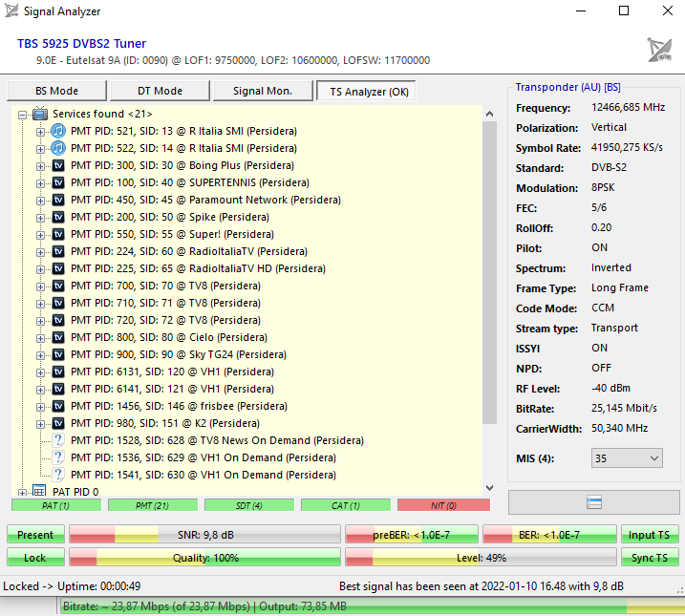Click the tv icon for RadioItaliaTV HD
The height and width of the screenshot is (616, 685).
58,268
